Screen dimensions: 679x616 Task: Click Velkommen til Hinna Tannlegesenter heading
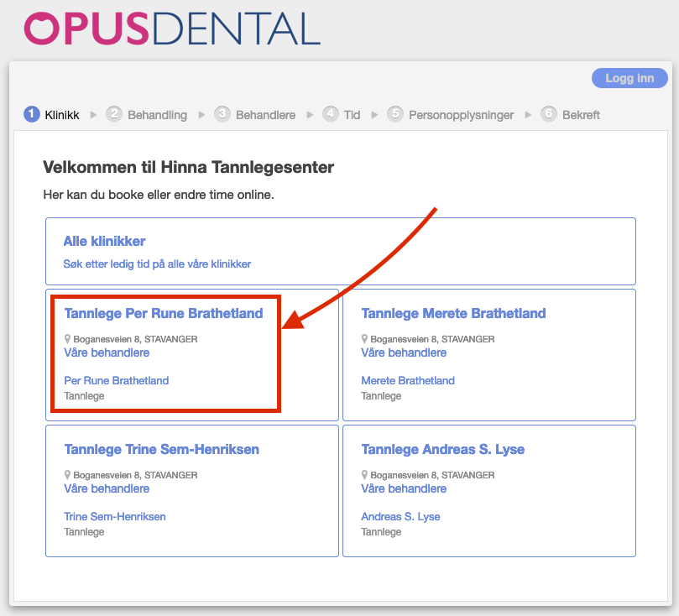188,167
